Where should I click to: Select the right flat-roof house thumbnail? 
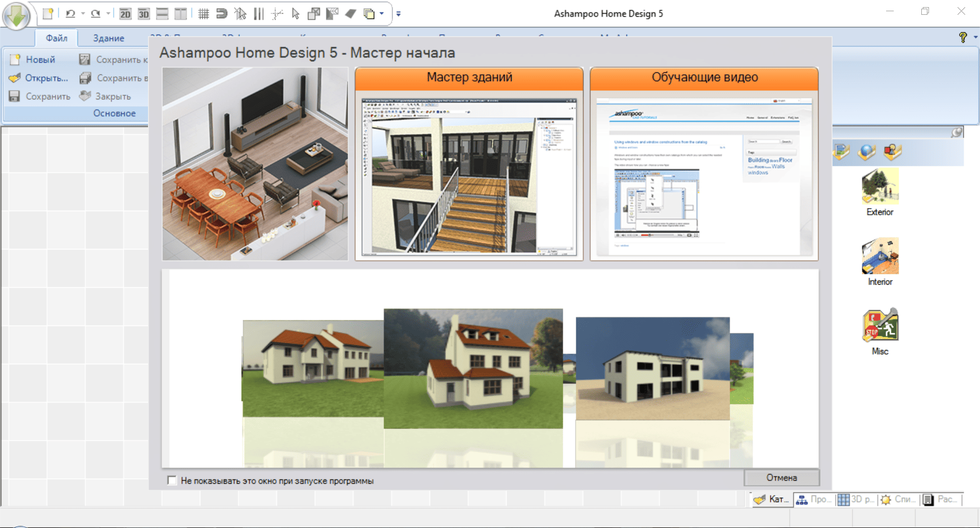pos(653,368)
